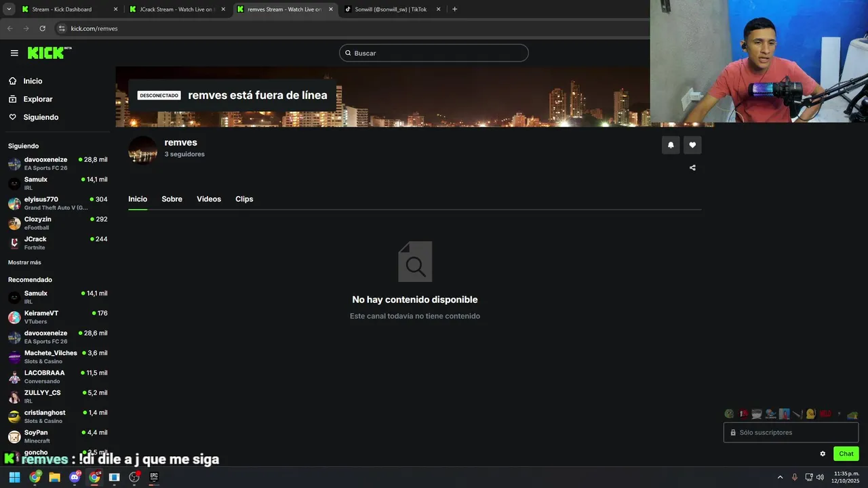Open Clozyzin channel in Siguiendo list
The width and height of the screenshot is (868, 488).
click(x=58, y=223)
